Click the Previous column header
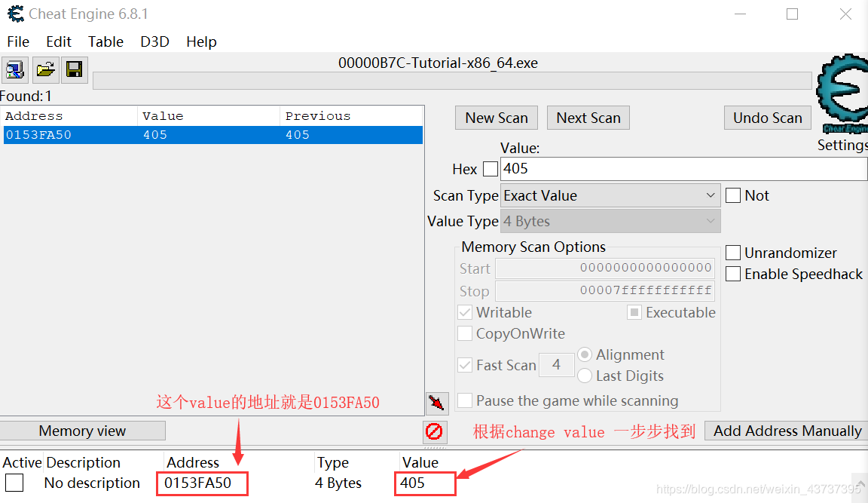 [x=352, y=116]
